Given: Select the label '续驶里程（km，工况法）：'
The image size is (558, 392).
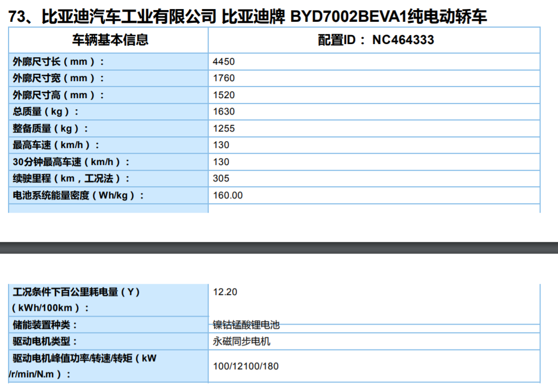Looking at the screenshot, I should pos(72,178).
